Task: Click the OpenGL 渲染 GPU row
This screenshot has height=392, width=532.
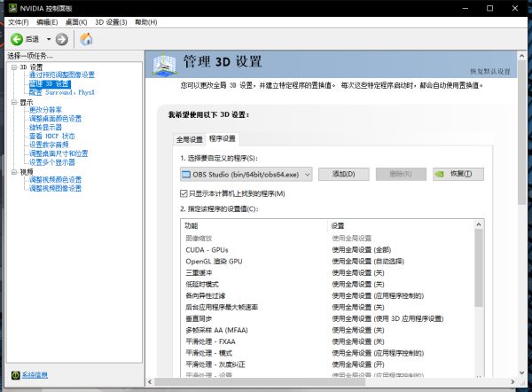Action: click(327, 262)
